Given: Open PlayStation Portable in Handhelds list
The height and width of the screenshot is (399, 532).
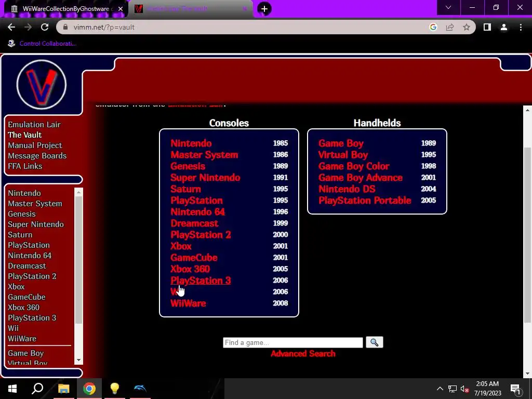Looking at the screenshot, I should coord(365,201).
